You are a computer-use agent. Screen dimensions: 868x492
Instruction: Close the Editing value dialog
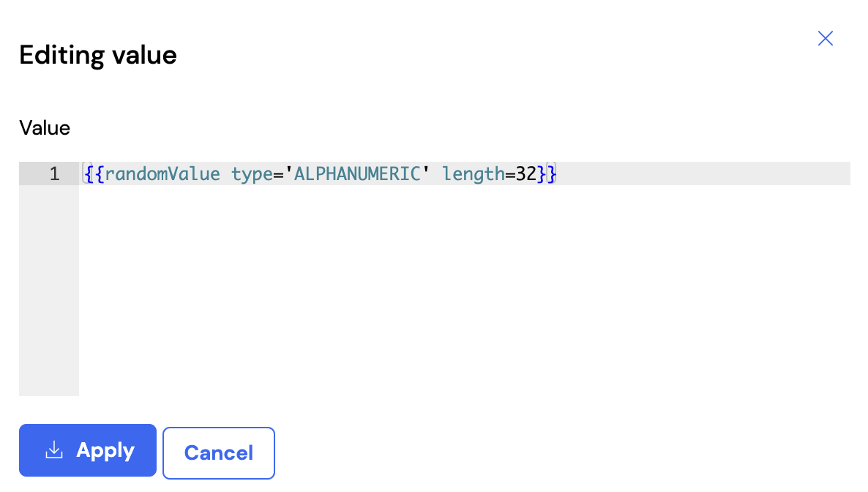click(826, 38)
